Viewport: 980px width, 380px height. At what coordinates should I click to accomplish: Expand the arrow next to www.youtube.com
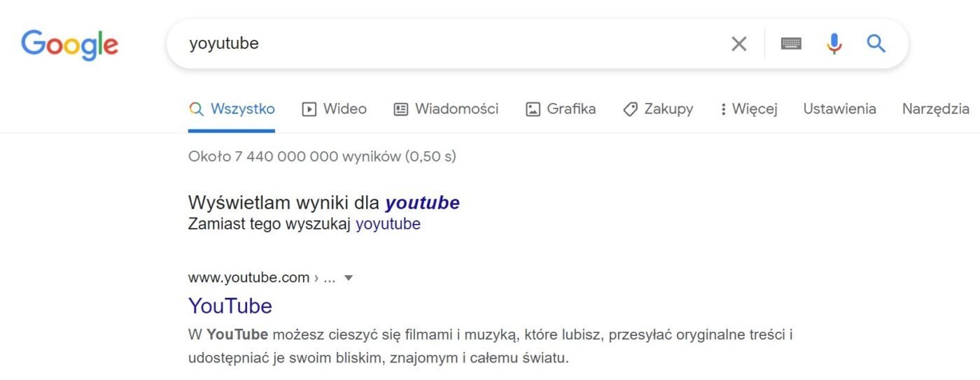pyautogui.click(x=349, y=278)
